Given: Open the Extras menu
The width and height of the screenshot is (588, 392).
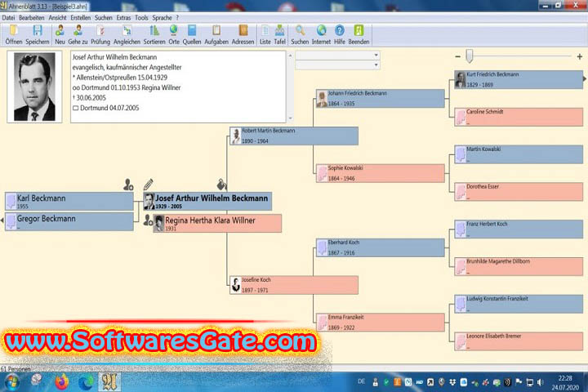Looking at the screenshot, I should pos(123,18).
